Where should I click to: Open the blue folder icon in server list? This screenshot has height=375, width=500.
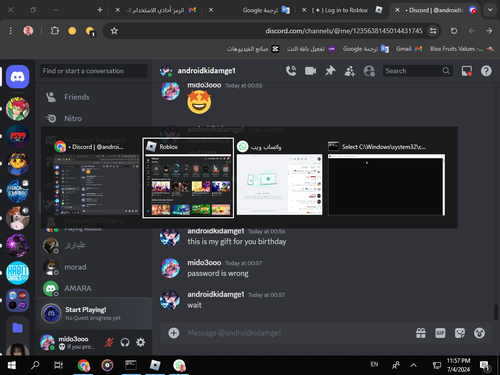point(18,328)
